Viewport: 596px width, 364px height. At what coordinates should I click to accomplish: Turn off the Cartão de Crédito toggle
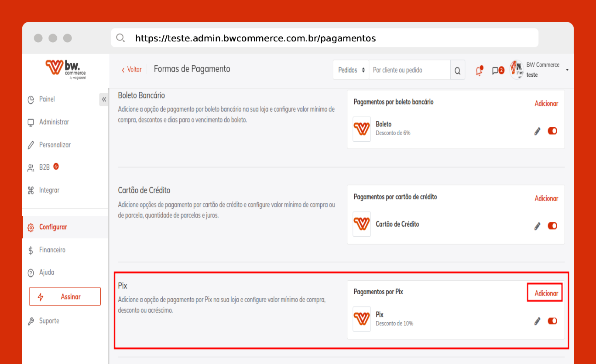[x=552, y=226]
